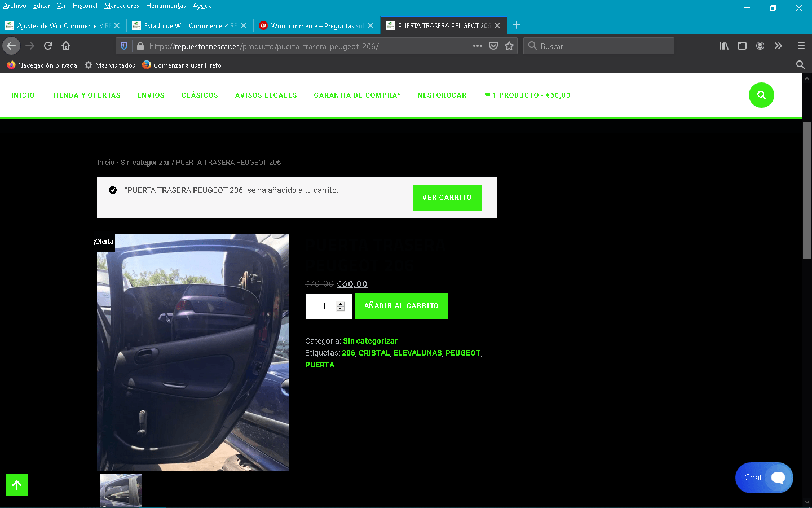
Task: Close the Woocommerce Preguntas tab
Action: [x=370, y=25]
